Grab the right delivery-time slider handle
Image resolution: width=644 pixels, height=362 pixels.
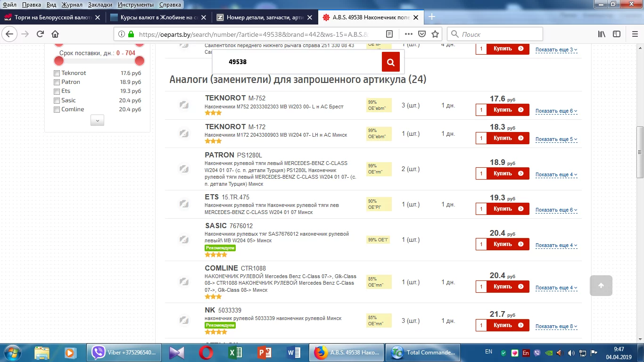pos(139,61)
